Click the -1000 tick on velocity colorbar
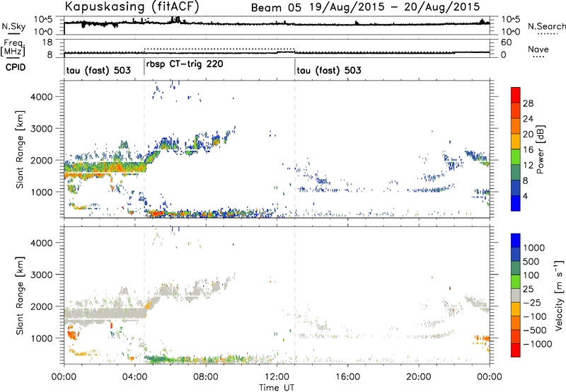Screen dimensions: 566x392 (538, 344)
